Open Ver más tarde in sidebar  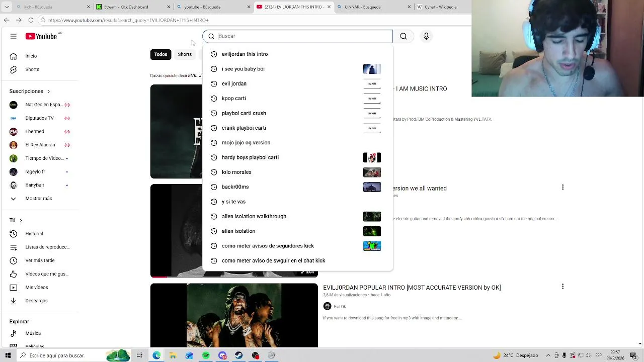coord(40,260)
